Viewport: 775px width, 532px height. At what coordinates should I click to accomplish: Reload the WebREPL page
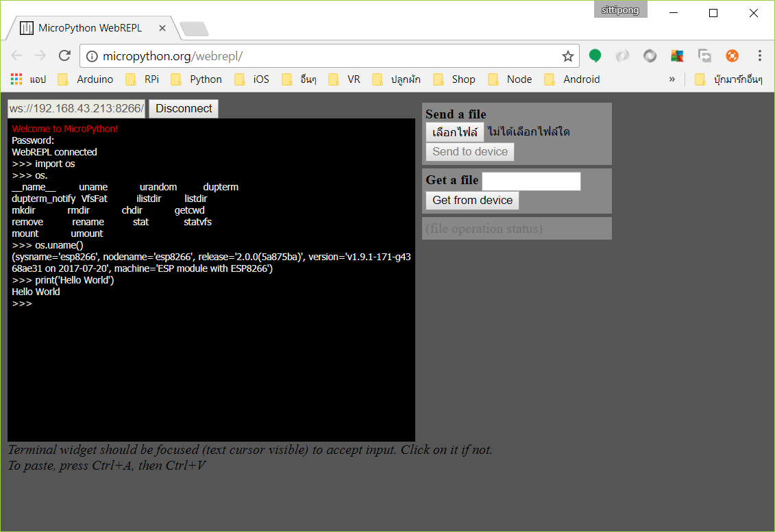pos(64,55)
